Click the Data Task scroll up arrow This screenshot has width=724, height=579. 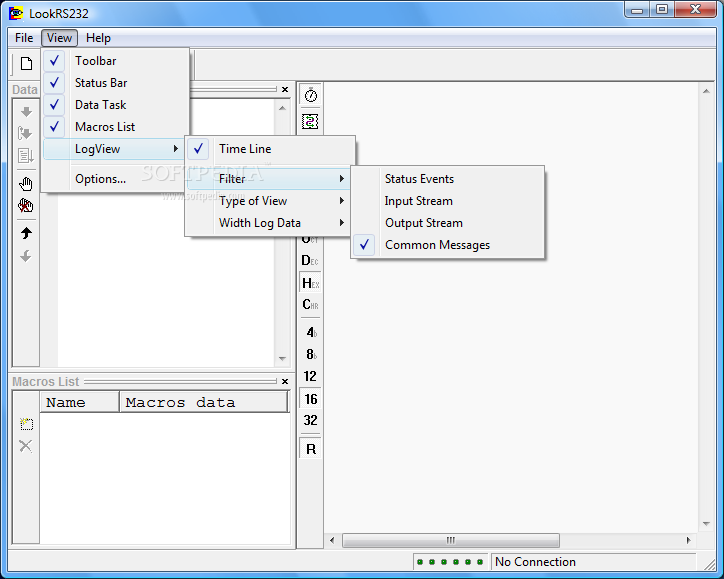tap(282, 108)
